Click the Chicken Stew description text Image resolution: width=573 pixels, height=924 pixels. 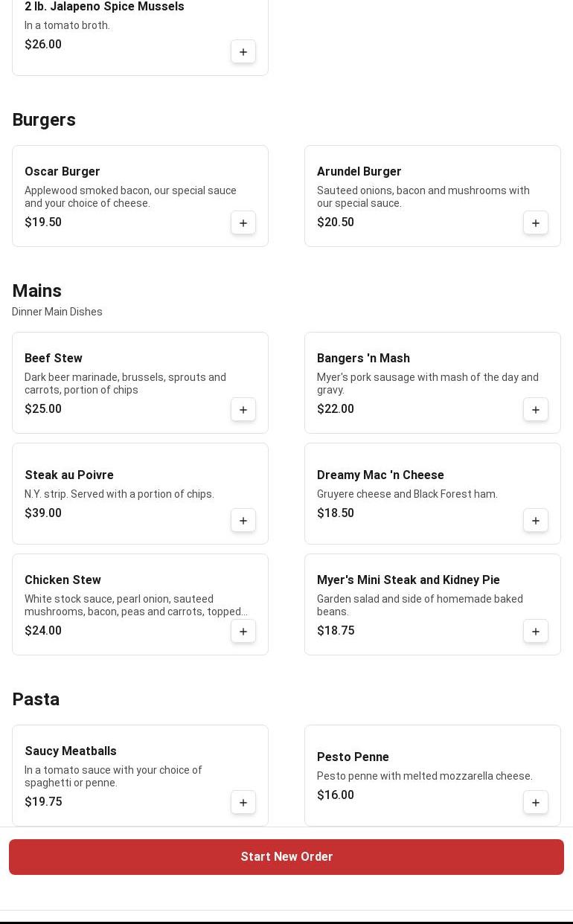point(136,606)
